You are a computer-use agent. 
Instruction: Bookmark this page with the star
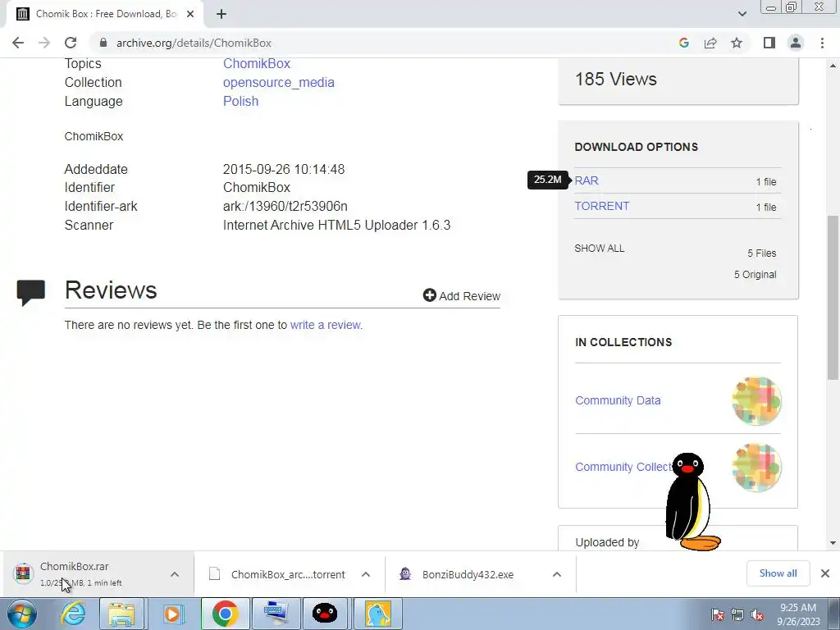pyautogui.click(x=737, y=43)
